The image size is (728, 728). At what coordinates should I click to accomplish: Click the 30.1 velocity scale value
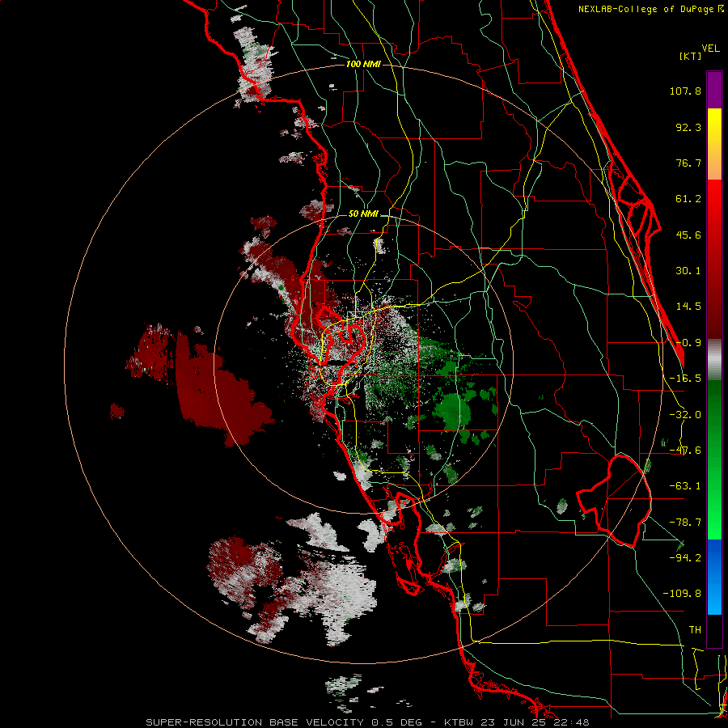point(688,271)
